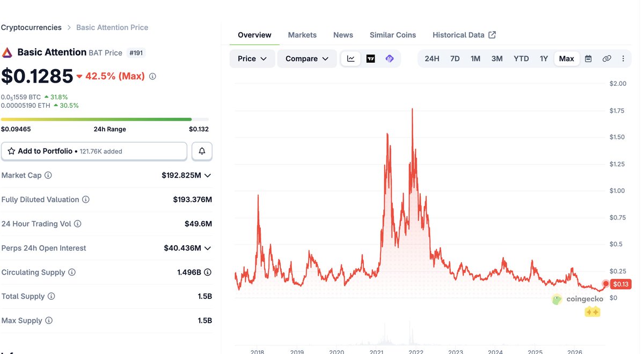Click the 121.76K added text

101,152
